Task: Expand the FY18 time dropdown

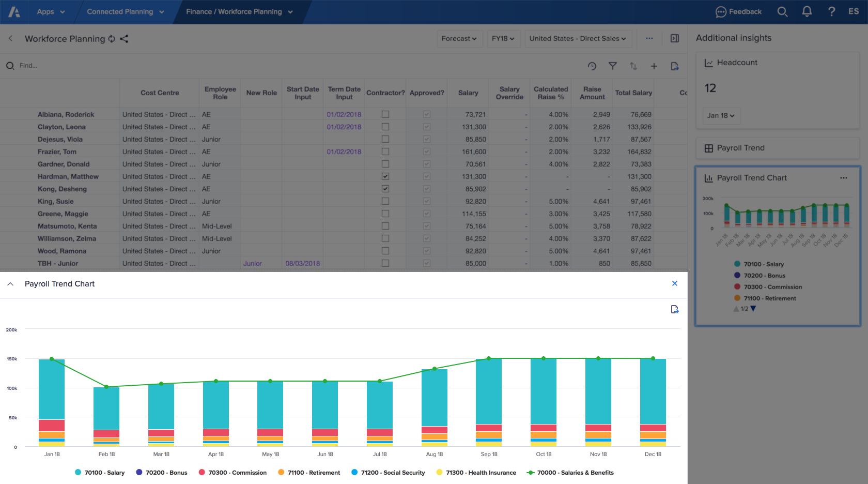Action: click(503, 39)
